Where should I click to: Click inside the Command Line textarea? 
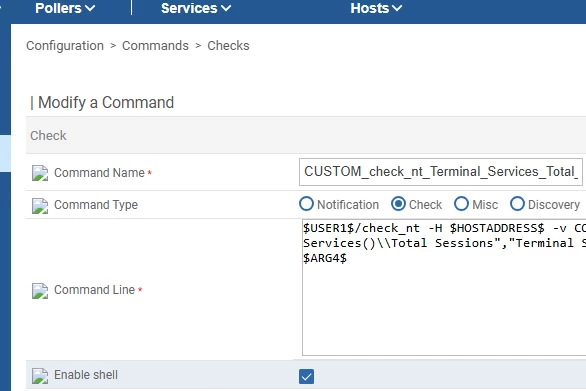click(x=444, y=287)
